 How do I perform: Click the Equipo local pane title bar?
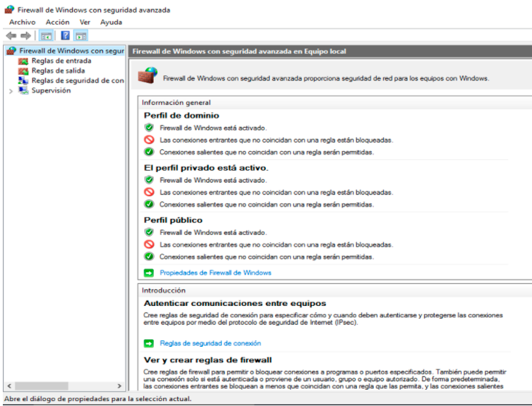point(330,51)
